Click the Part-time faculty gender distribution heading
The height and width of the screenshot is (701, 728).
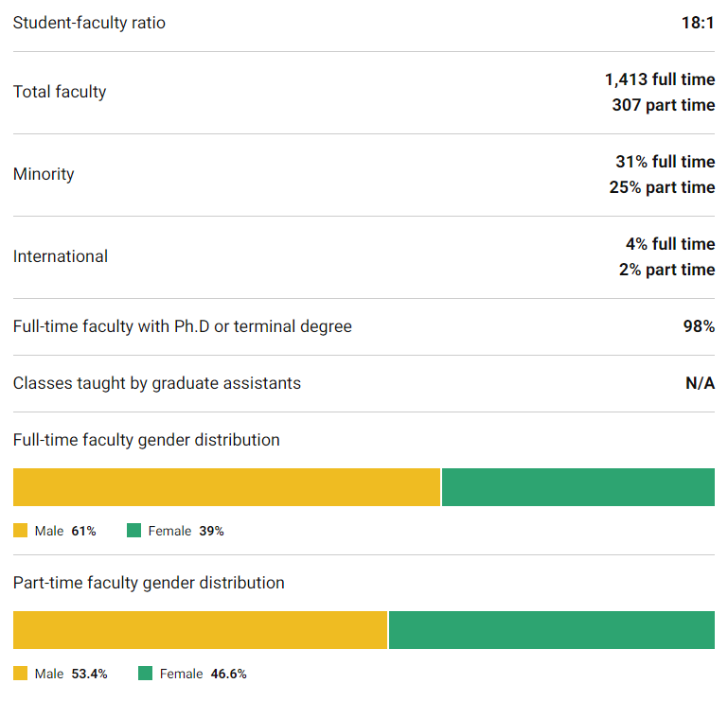click(x=149, y=583)
